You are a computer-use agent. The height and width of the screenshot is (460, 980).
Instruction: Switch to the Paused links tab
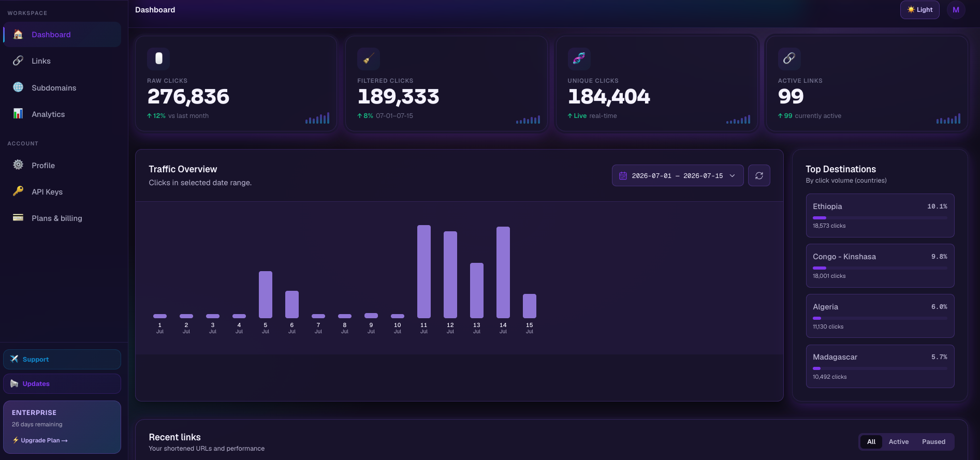pos(933,441)
